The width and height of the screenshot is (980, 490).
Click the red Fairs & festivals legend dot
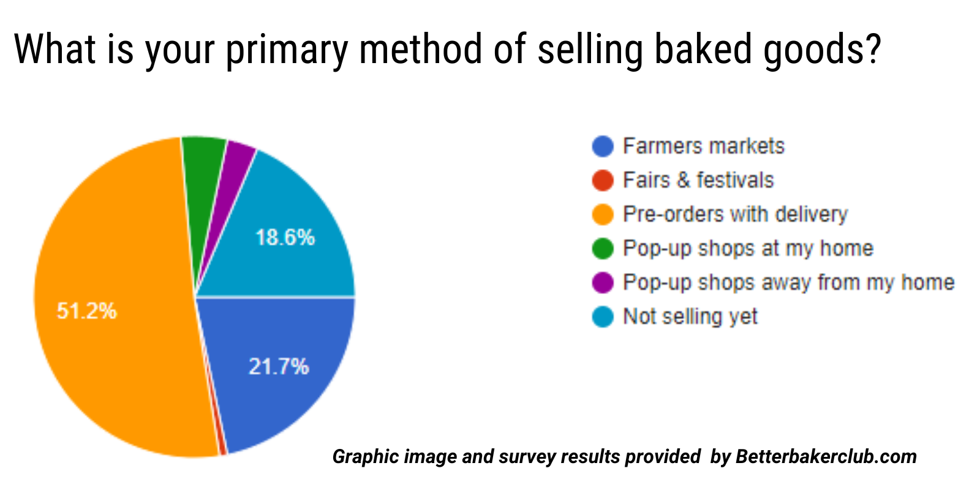[x=603, y=181]
